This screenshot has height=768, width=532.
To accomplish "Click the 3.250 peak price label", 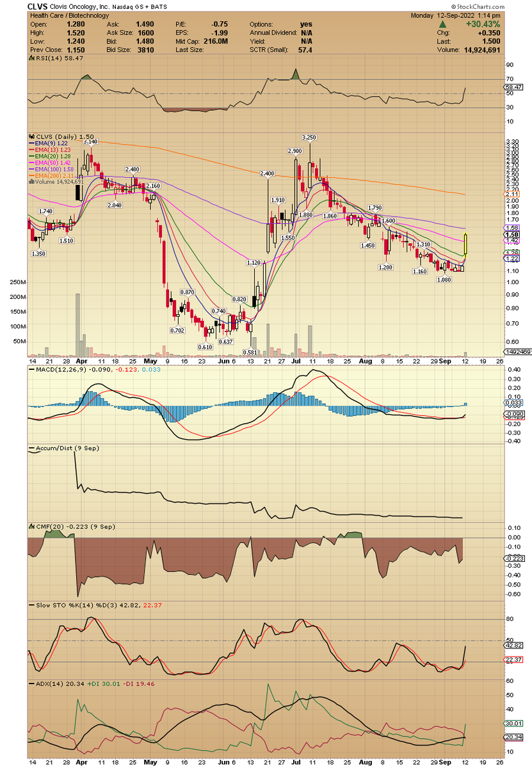I will pos(310,138).
